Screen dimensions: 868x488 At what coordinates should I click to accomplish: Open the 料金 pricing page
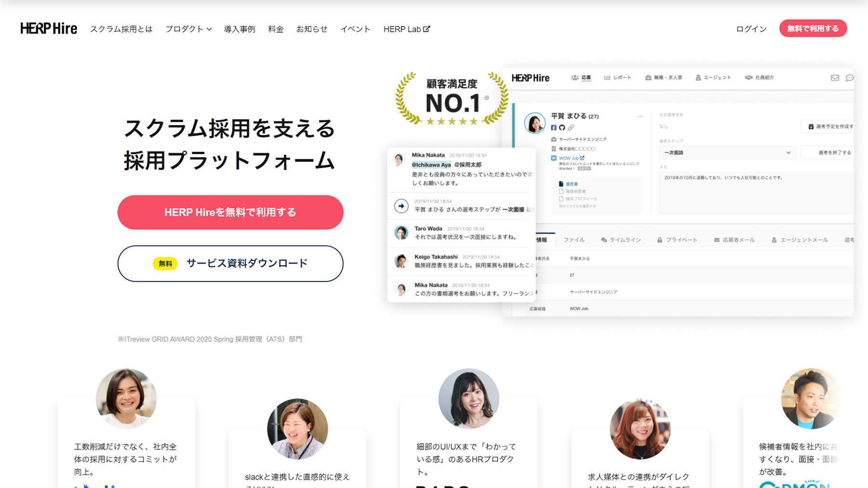point(276,29)
